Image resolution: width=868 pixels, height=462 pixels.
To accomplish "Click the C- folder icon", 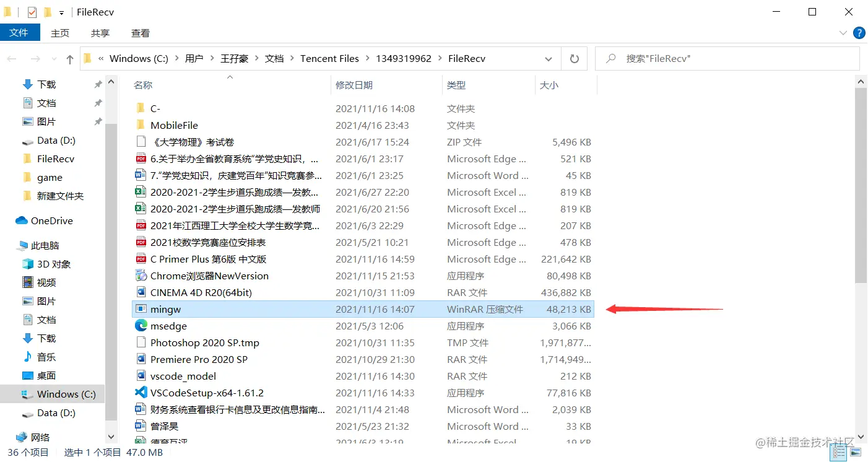I will point(141,108).
